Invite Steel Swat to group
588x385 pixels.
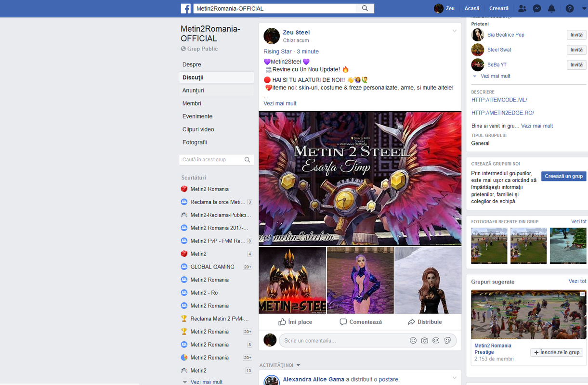pyautogui.click(x=576, y=50)
